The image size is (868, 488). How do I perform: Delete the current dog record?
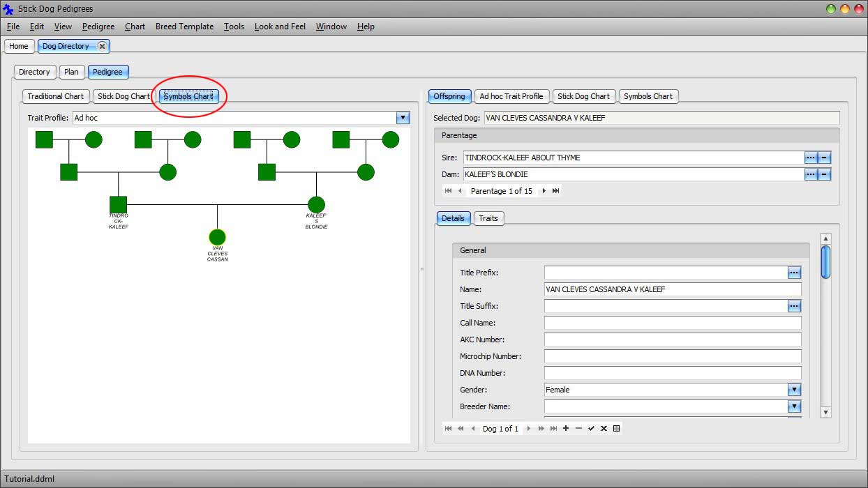pos(578,428)
